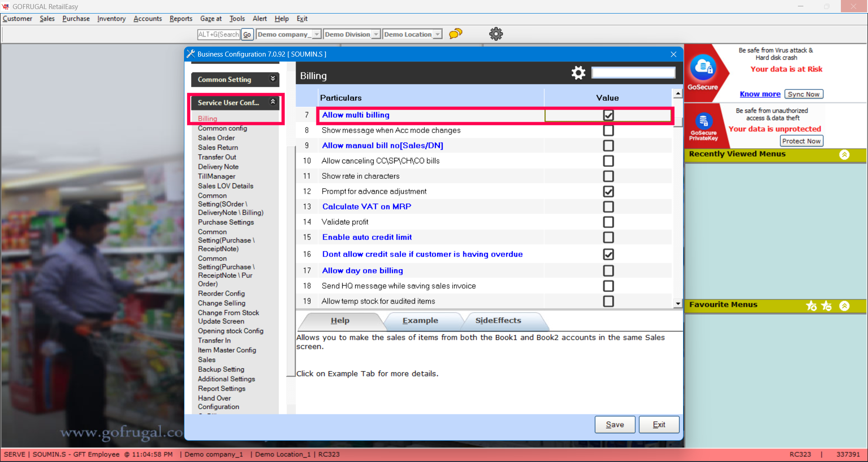
Task: Open the Tools menu
Action: tap(237, 19)
